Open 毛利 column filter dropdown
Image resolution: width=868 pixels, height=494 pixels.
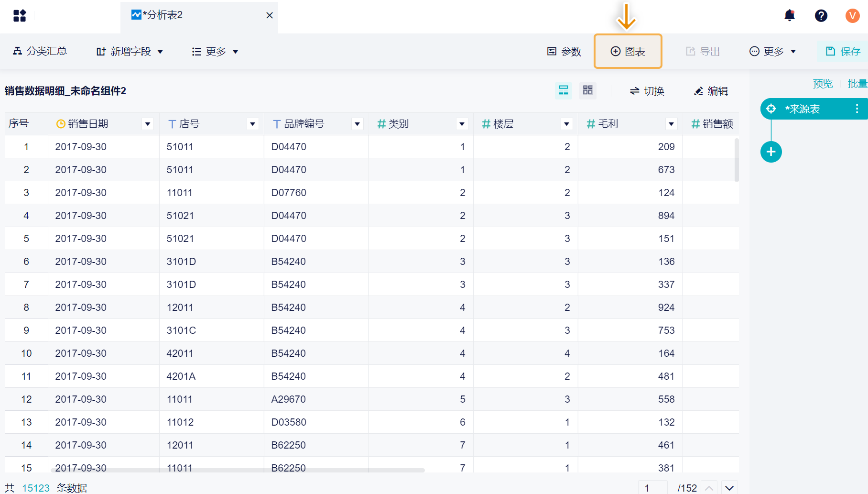[671, 124]
